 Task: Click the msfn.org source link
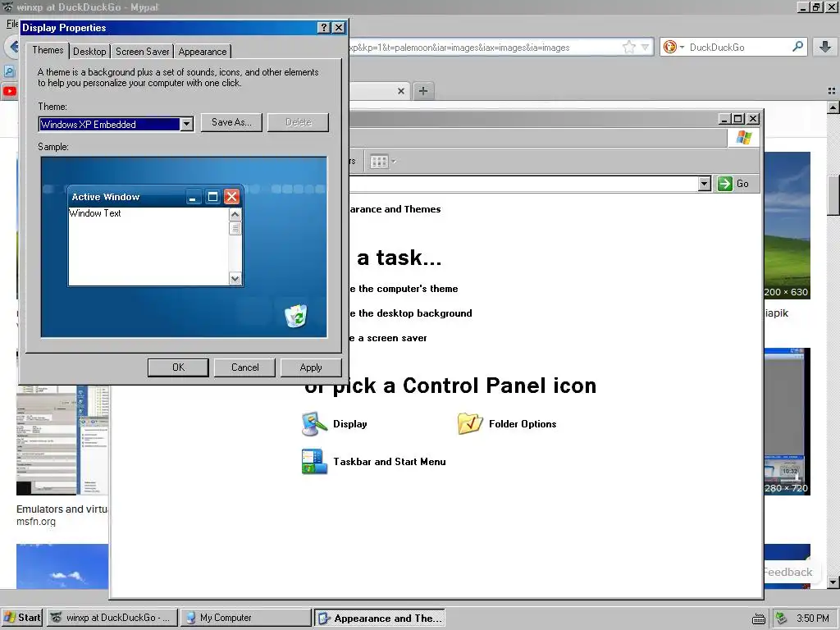[36, 522]
